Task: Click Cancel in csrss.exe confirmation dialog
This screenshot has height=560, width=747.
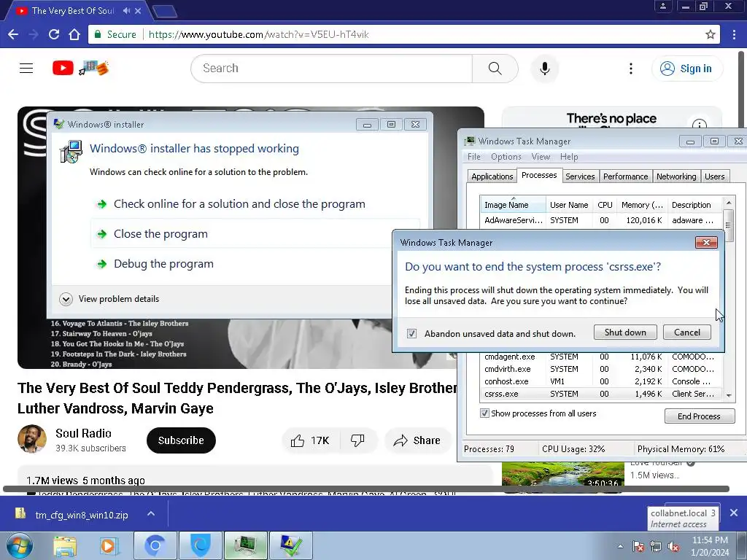Action: coord(687,332)
